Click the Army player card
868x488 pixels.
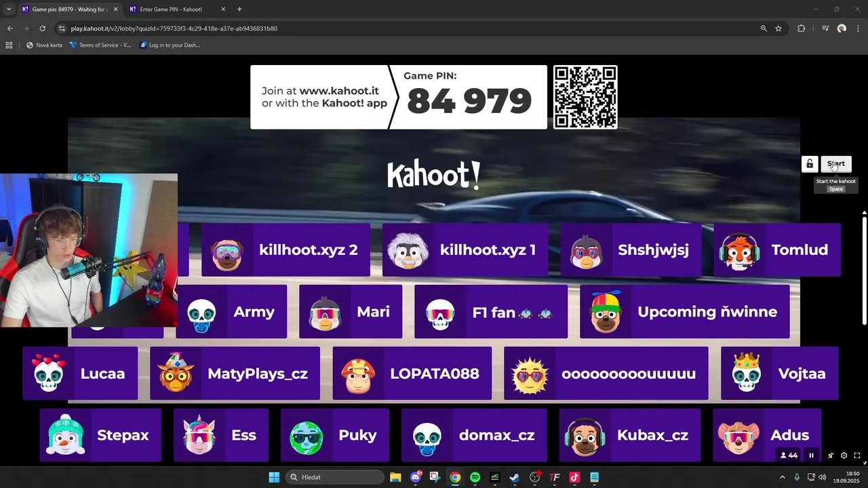(x=231, y=312)
